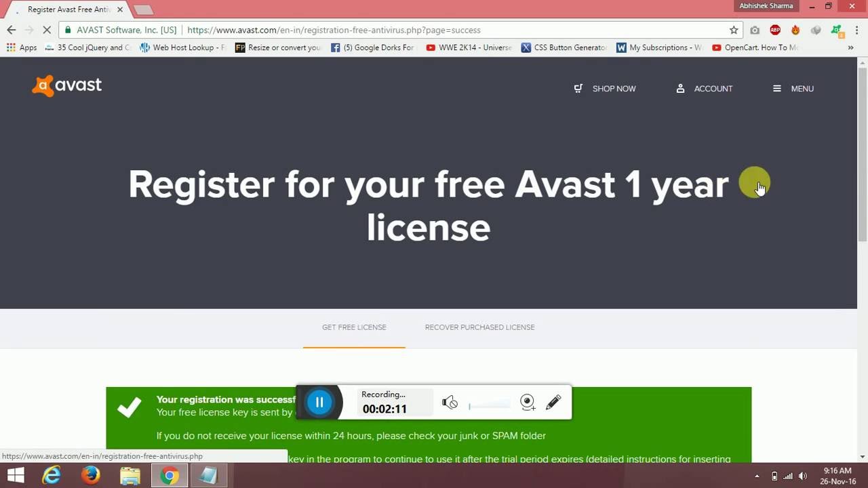Open the Google Dorks Facebook bookmark
The image size is (868, 488).
373,47
